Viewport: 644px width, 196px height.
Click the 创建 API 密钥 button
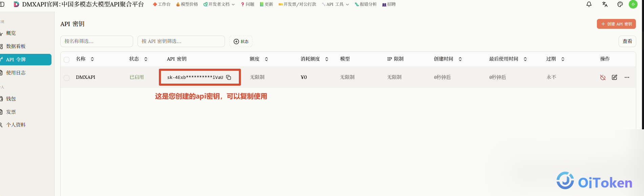[616, 24]
